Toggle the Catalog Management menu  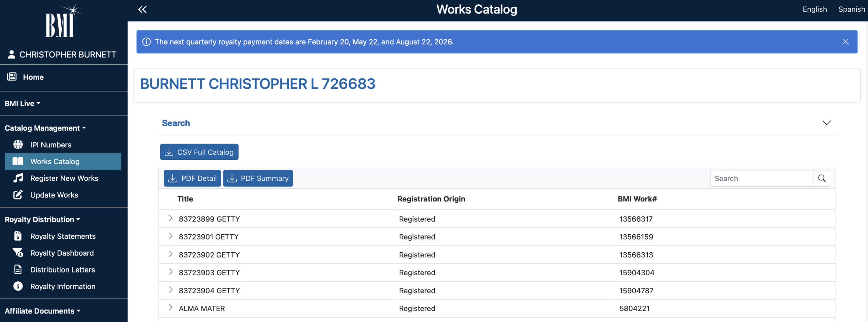[45, 128]
